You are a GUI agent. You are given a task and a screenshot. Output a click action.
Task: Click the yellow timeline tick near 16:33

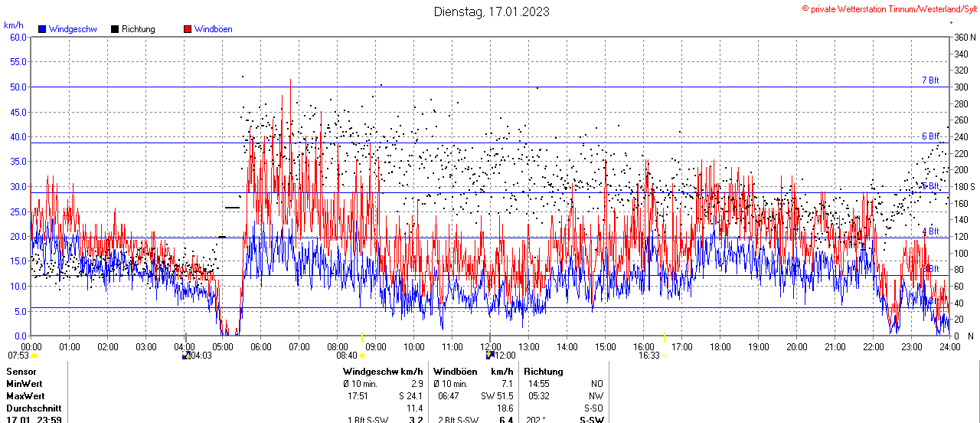665,337
